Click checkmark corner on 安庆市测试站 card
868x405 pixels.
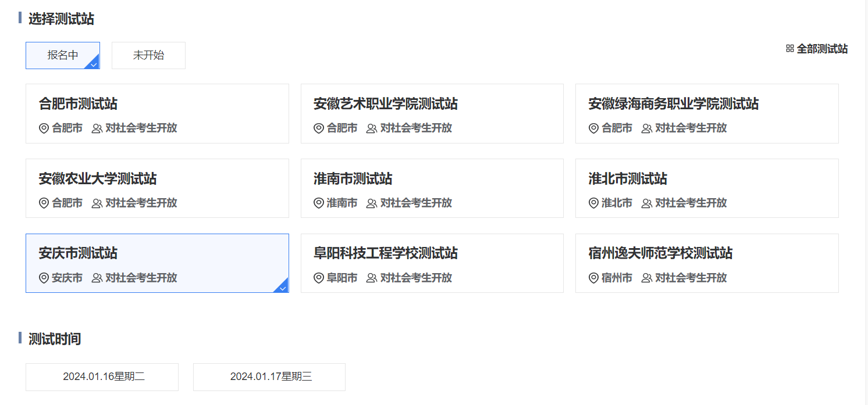coord(282,286)
